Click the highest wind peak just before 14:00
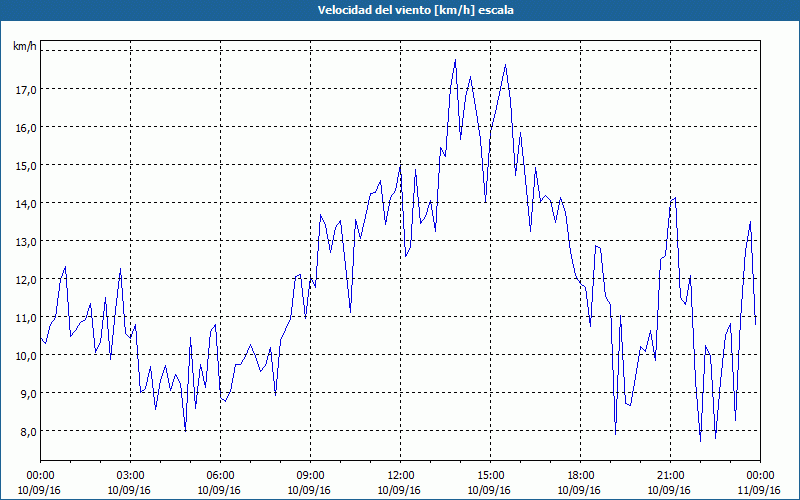 (x=455, y=60)
